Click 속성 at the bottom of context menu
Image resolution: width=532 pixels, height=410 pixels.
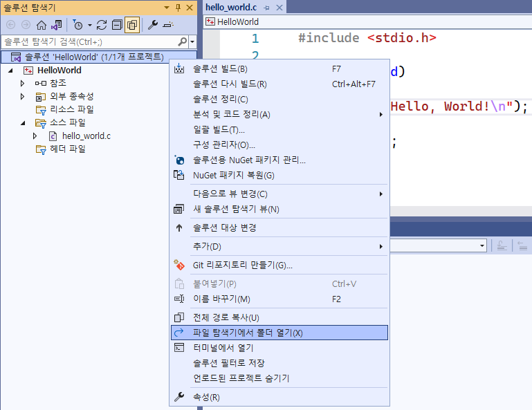pyautogui.click(x=206, y=397)
